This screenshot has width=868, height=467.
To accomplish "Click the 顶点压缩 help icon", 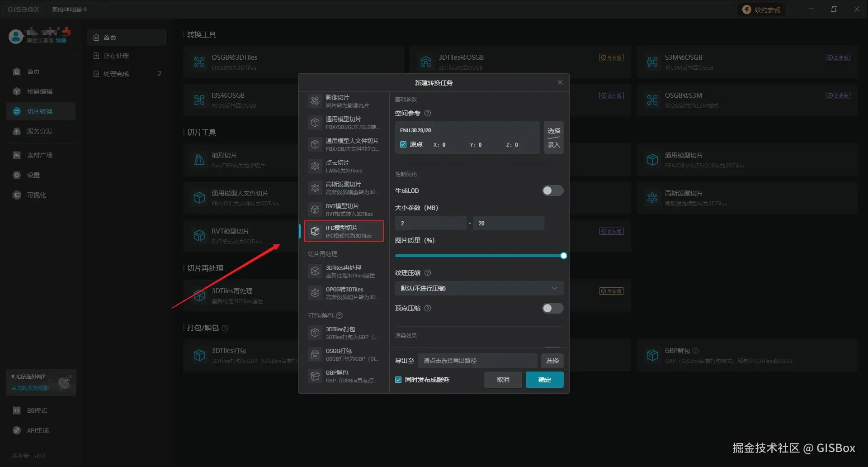I will (x=428, y=308).
